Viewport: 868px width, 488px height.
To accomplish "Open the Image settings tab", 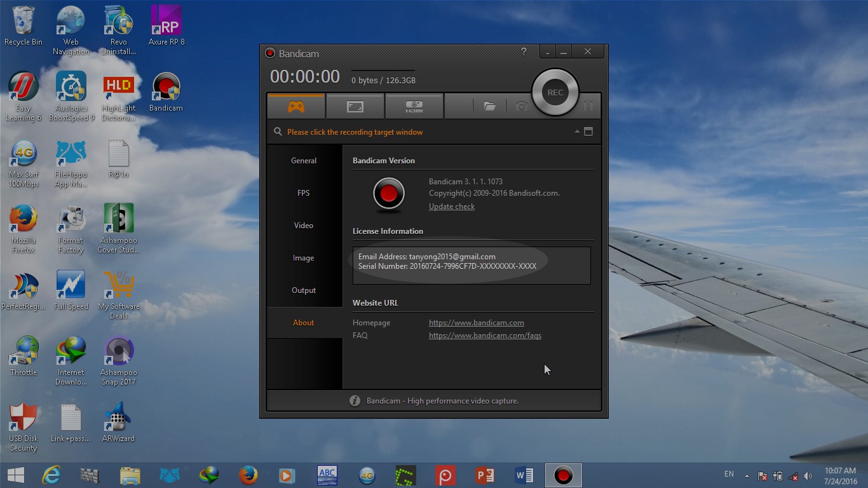I will [304, 258].
